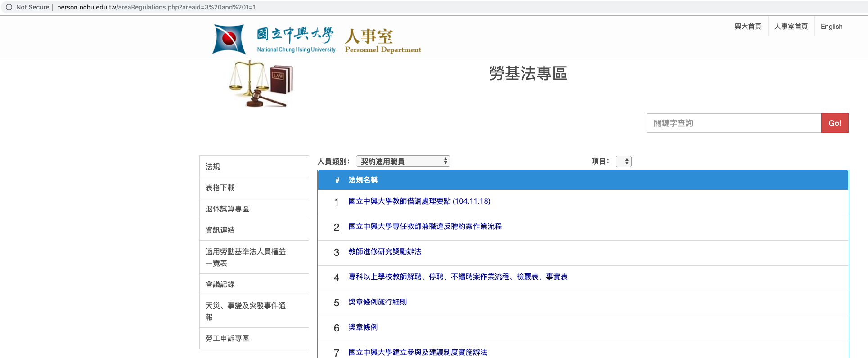Select 表格下載 in the sidebar
Image resolution: width=868 pixels, height=358 pixels.
click(x=254, y=188)
